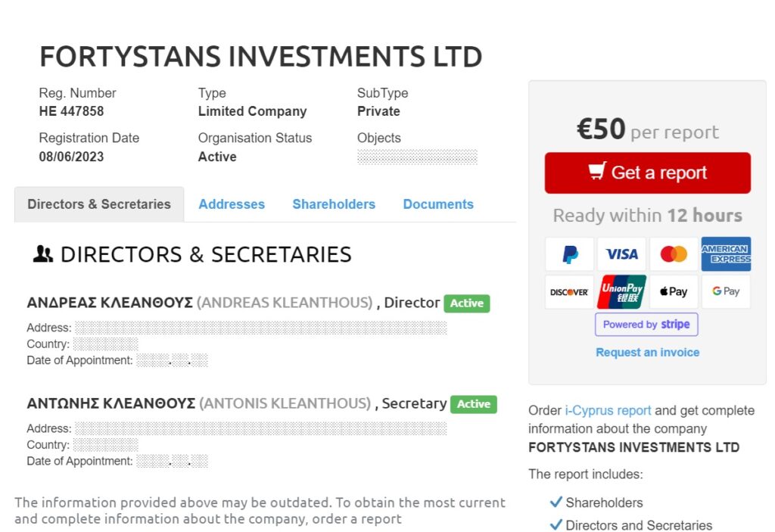This screenshot has width=775, height=532.
Task: Click the Request an invoice link
Action: point(647,353)
